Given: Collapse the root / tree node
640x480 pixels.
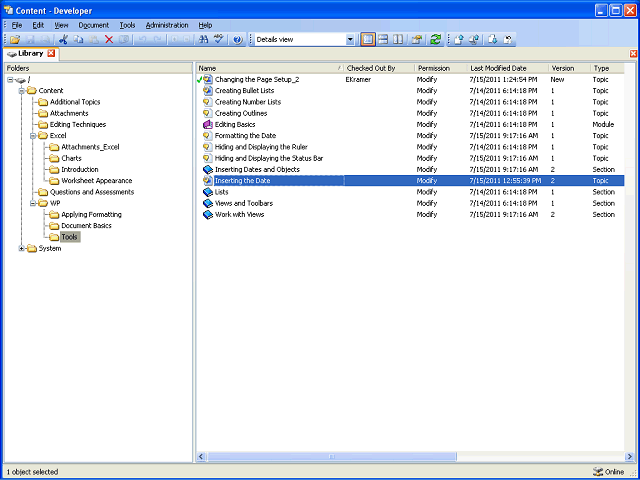Looking at the screenshot, I should 10,80.
